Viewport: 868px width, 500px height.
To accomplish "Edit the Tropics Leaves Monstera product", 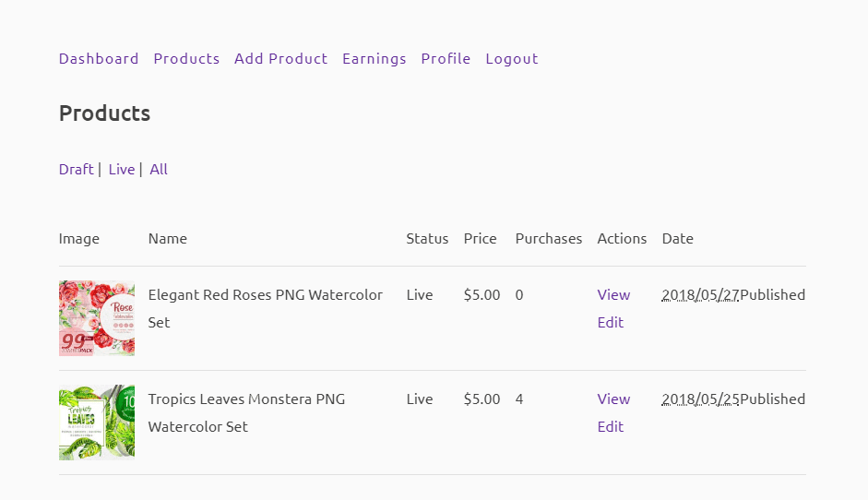I will 610,426.
